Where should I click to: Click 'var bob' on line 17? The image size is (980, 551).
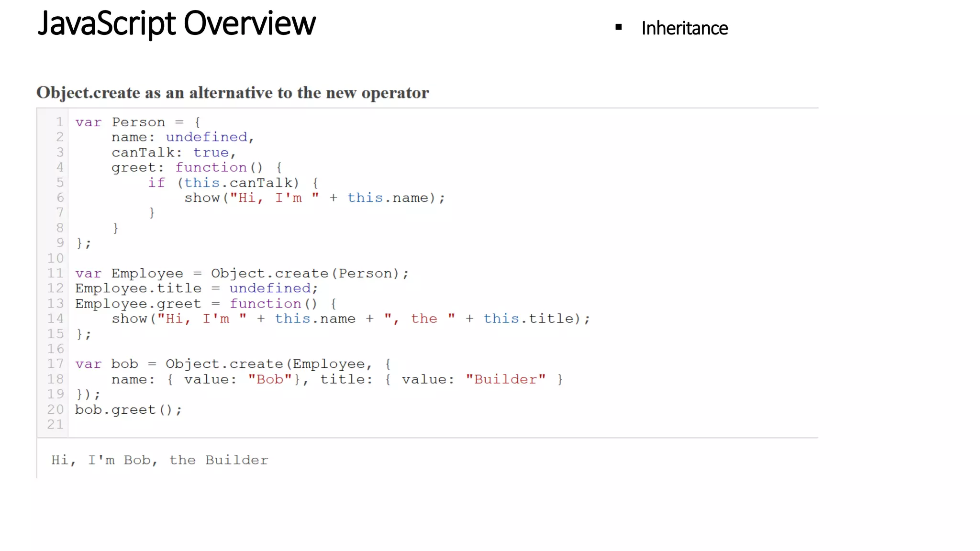click(x=107, y=364)
